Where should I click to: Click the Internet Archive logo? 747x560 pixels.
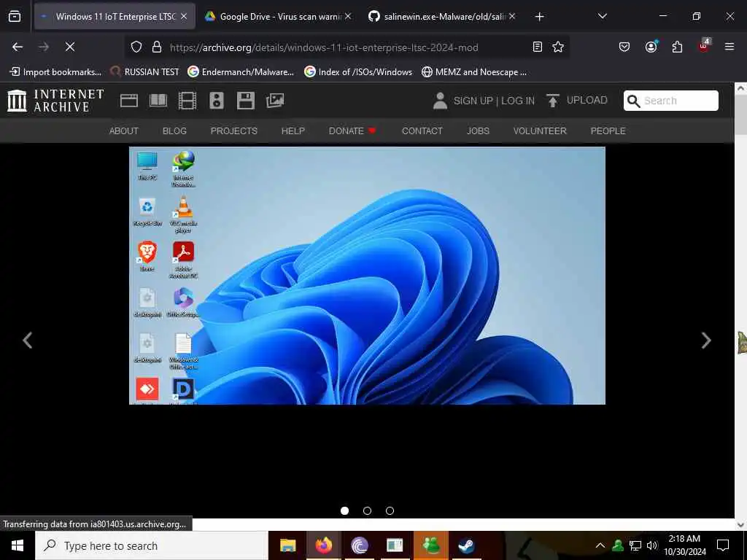point(55,101)
